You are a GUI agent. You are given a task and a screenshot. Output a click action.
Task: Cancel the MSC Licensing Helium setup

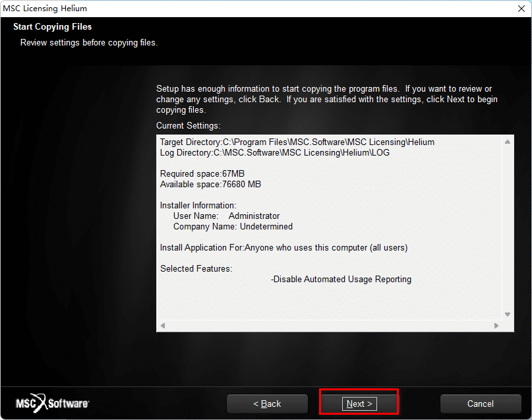pyautogui.click(x=480, y=404)
